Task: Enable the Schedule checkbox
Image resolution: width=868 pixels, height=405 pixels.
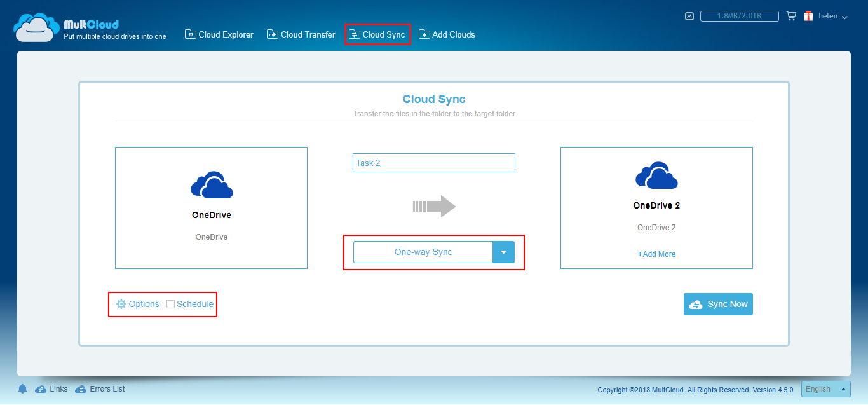Action: [x=170, y=304]
